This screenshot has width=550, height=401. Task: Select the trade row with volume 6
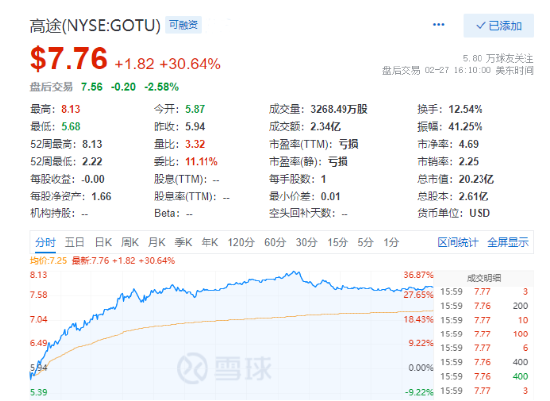[484, 348]
